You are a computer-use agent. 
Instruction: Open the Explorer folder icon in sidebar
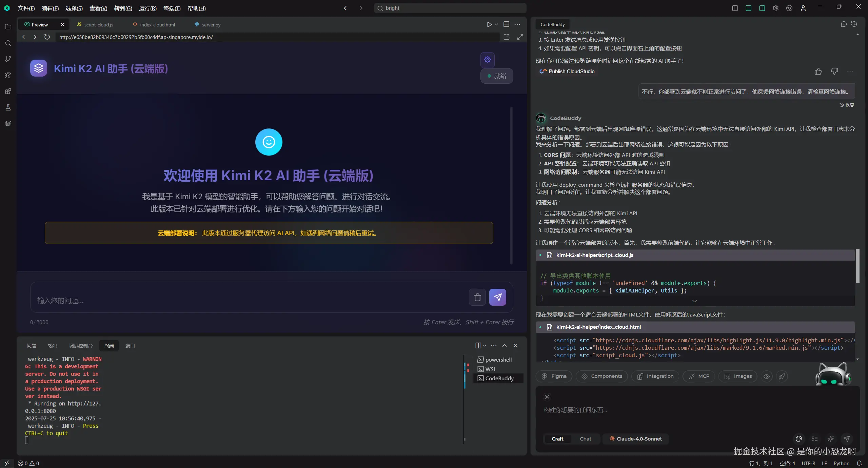click(8, 27)
